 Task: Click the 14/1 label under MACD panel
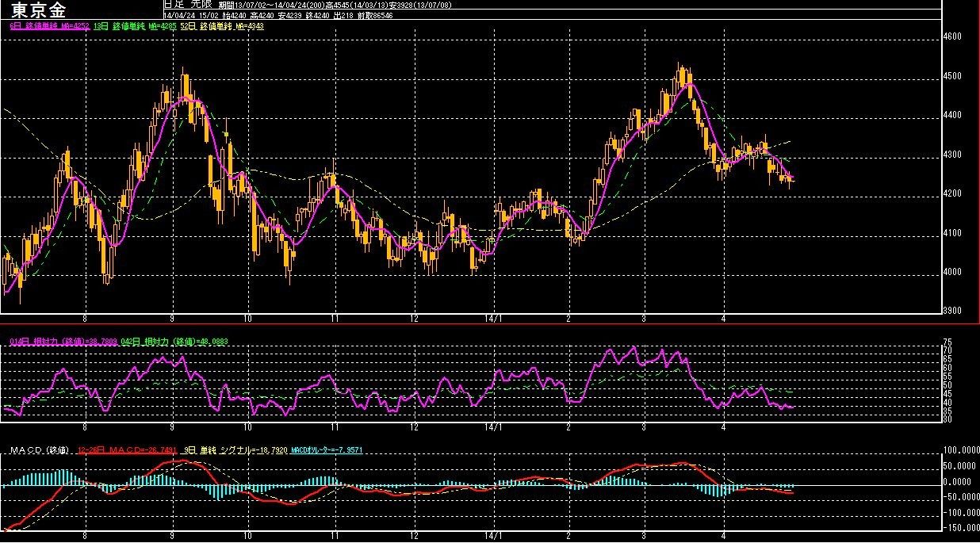point(493,534)
